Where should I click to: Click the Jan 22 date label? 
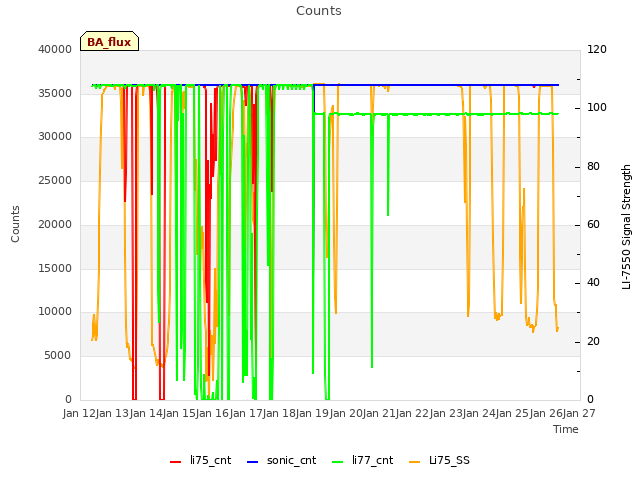click(x=412, y=414)
